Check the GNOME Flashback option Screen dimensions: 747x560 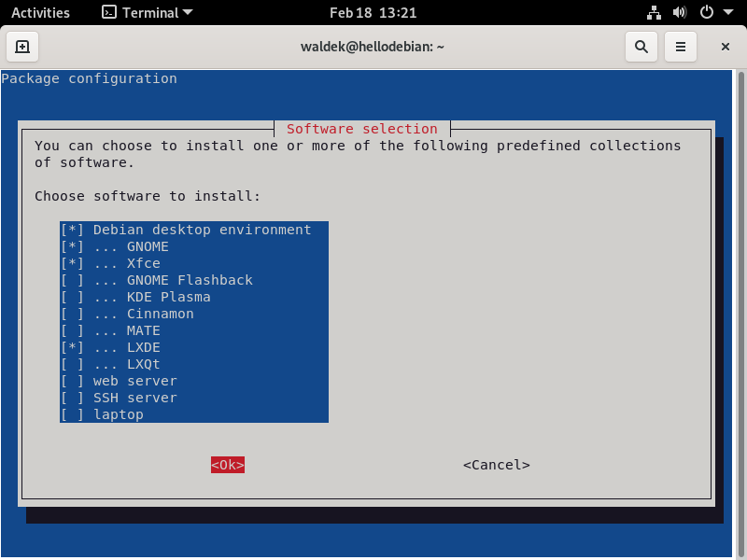194,280
